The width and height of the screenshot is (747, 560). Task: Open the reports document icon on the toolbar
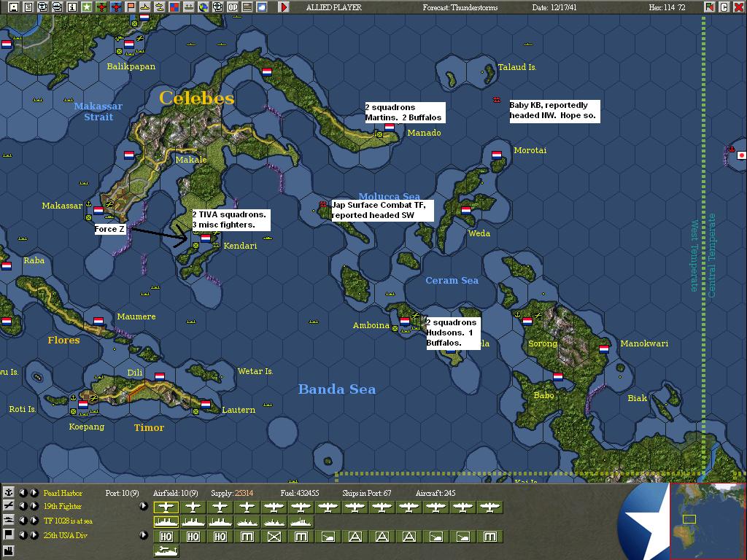point(28,7)
